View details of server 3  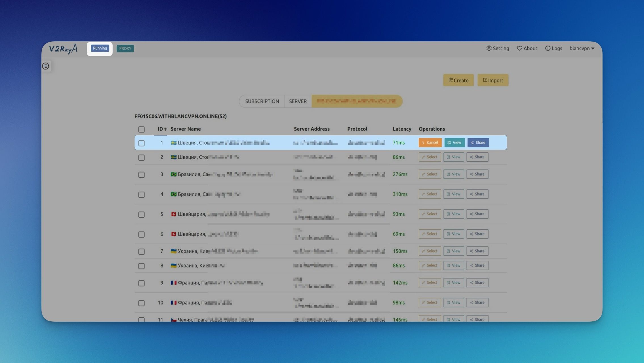pyautogui.click(x=453, y=174)
